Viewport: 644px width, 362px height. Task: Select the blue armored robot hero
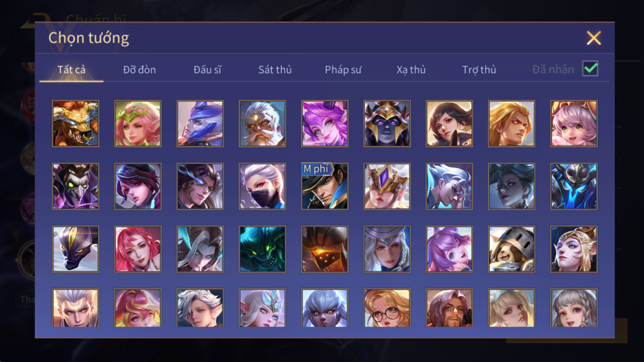[x=574, y=186]
